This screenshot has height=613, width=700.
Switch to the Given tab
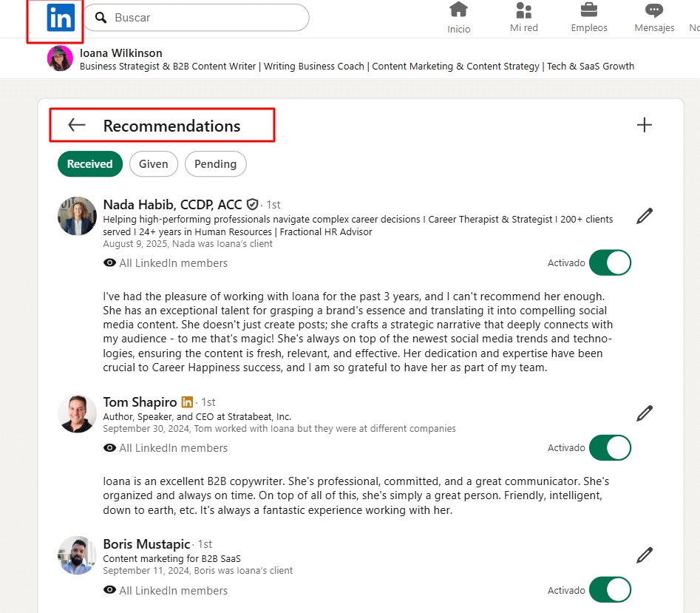pyautogui.click(x=154, y=164)
